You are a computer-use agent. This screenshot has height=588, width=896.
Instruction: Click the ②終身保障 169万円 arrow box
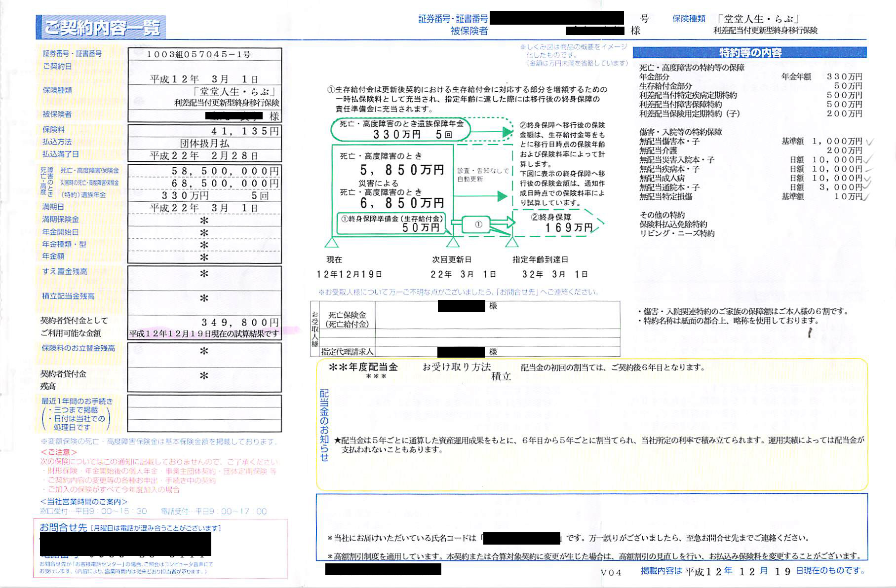(x=559, y=222)
